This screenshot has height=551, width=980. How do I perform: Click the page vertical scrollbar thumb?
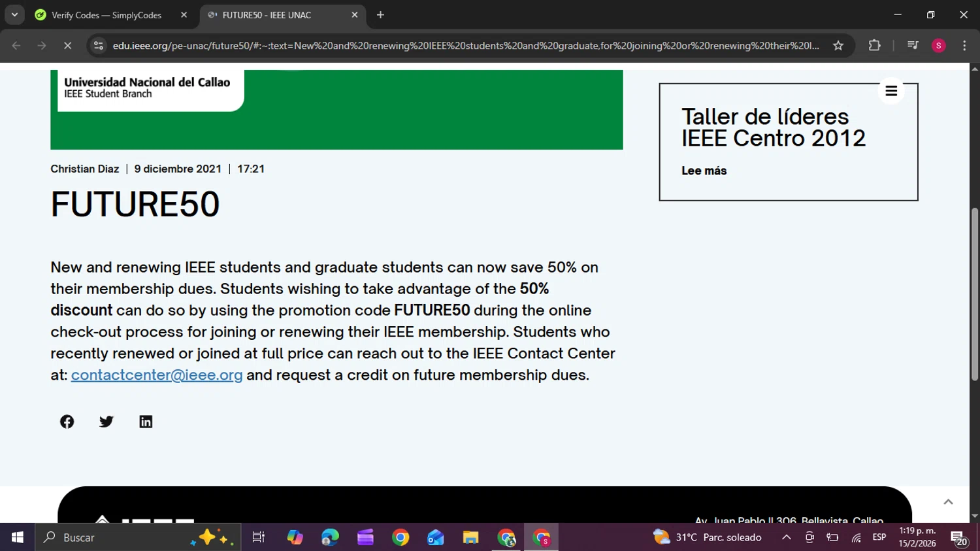[975, 294]
